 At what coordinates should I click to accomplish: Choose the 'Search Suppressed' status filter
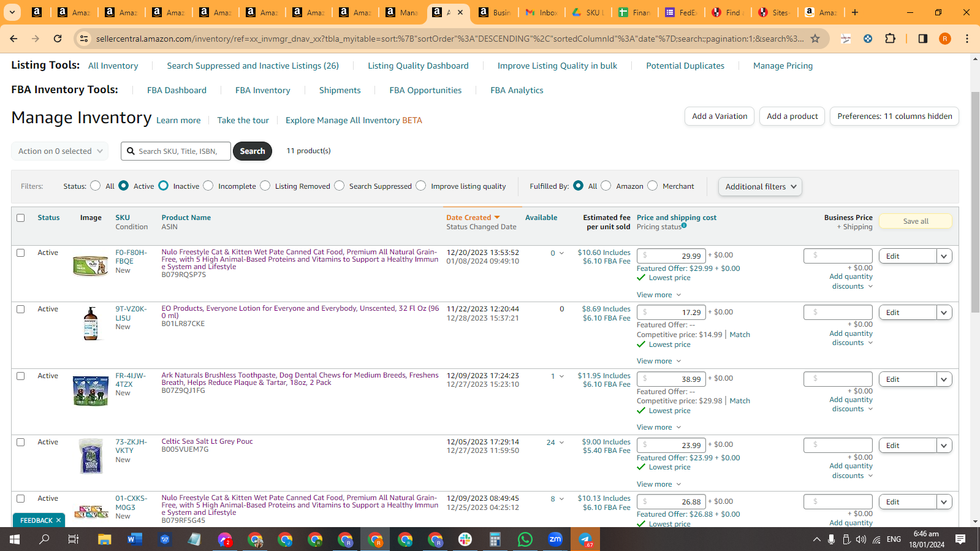pos(339,186)
